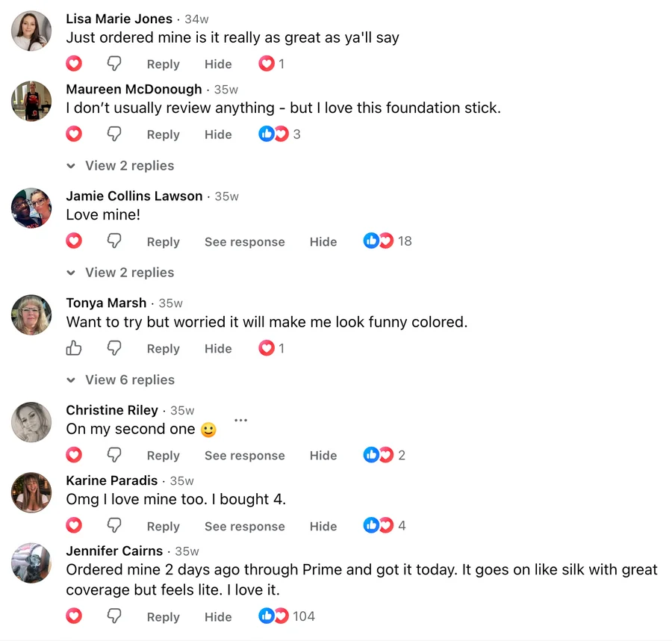Reply to Lisa Marie Jones comment
Viewport: 672px width, 641px height.
pyautogui.click(x=164, y=64)
